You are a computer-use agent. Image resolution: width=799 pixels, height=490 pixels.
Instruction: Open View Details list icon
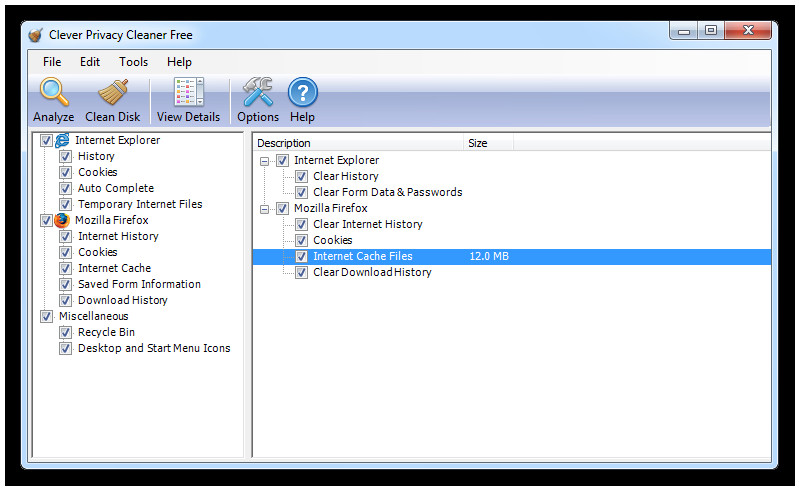[x=189, y=92]
